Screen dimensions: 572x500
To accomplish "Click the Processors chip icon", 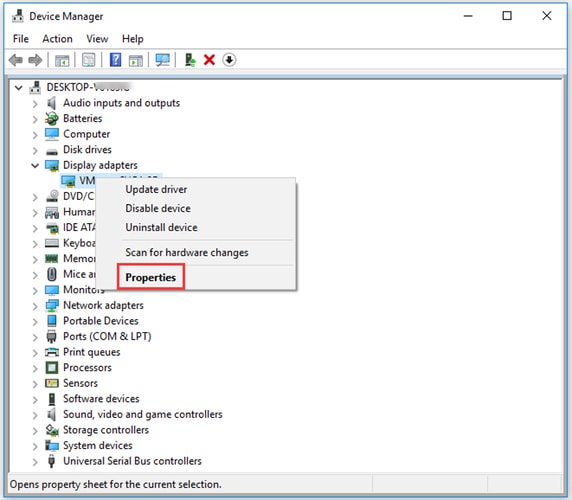I will [52, 368].
